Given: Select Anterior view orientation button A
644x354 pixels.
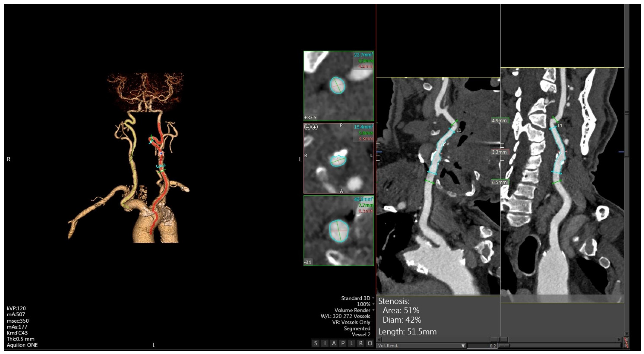Looking at the screenshot, I should [x=334, y=343].
